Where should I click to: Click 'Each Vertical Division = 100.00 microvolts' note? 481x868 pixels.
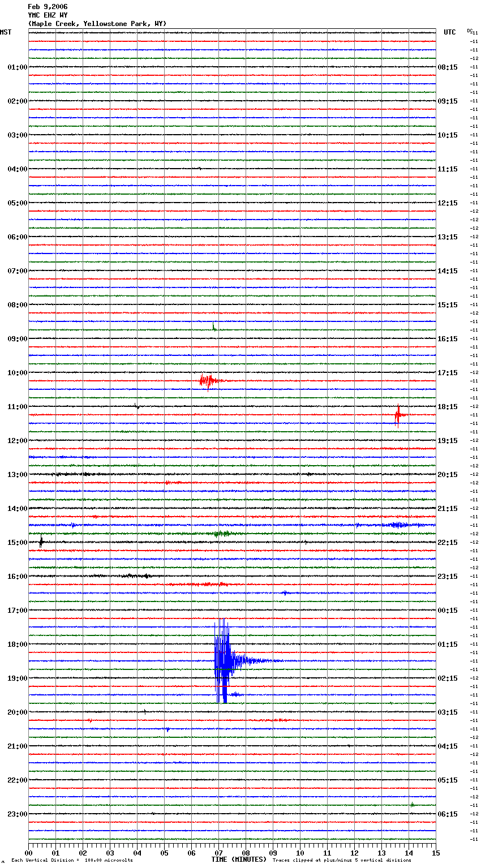click(x=72, y=861)
